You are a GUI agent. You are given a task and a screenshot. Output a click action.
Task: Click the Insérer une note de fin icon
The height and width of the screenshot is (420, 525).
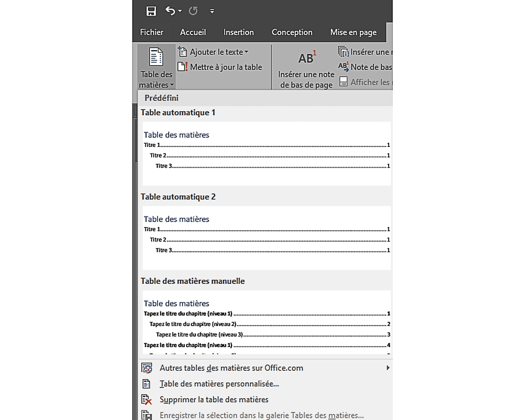(x=343, y=52)
